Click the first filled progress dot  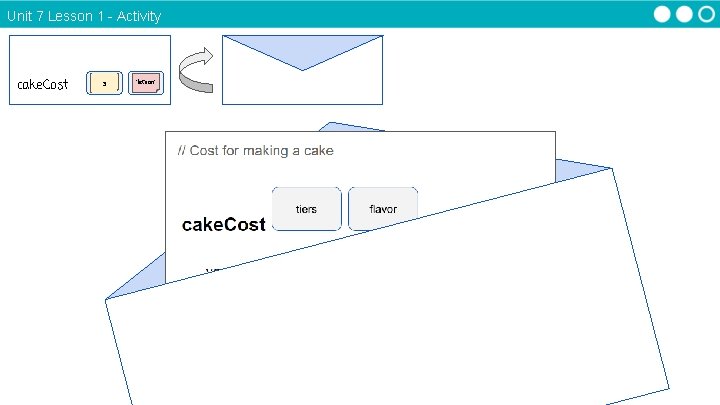[662, 14]
